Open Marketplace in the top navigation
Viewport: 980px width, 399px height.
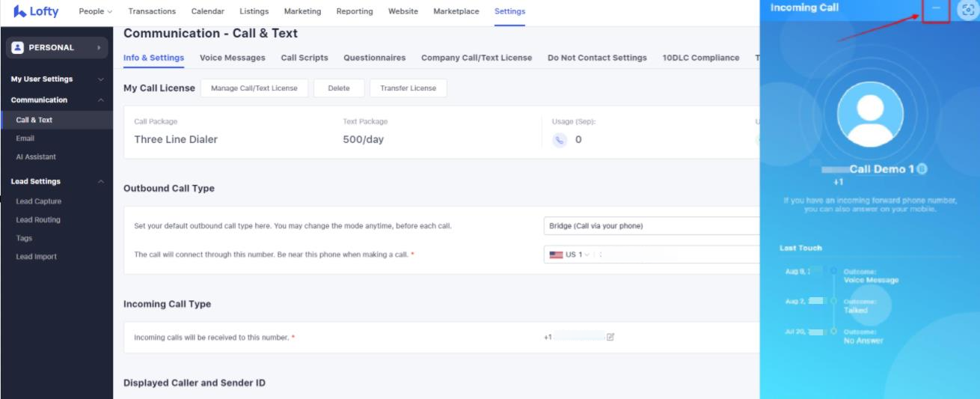pos(456,11)
